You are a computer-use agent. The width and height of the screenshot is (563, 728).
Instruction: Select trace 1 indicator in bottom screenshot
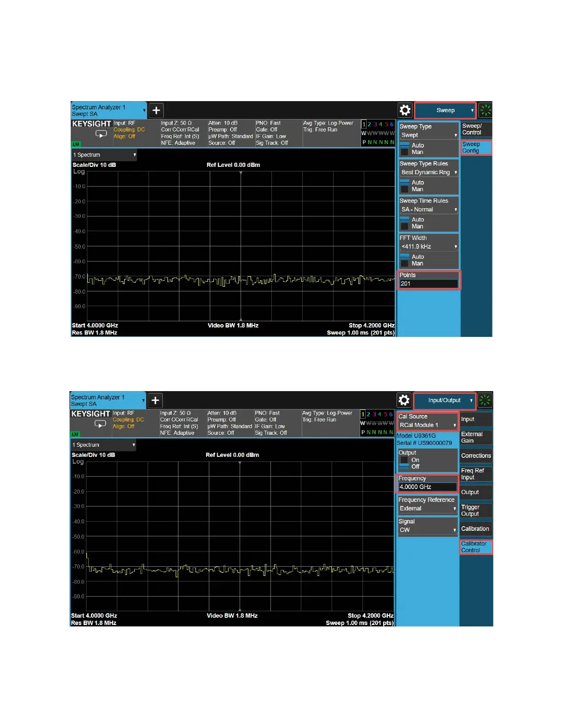(x=363, y=415)
